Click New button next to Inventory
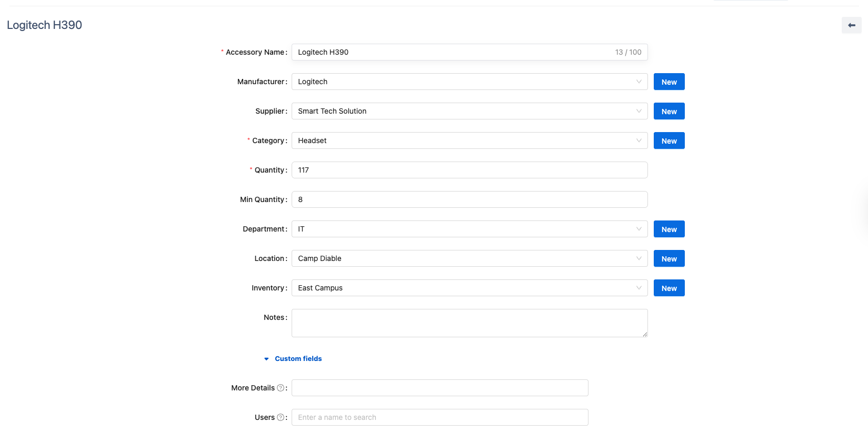This screenshot has height=442, width=868. point(669,288)
